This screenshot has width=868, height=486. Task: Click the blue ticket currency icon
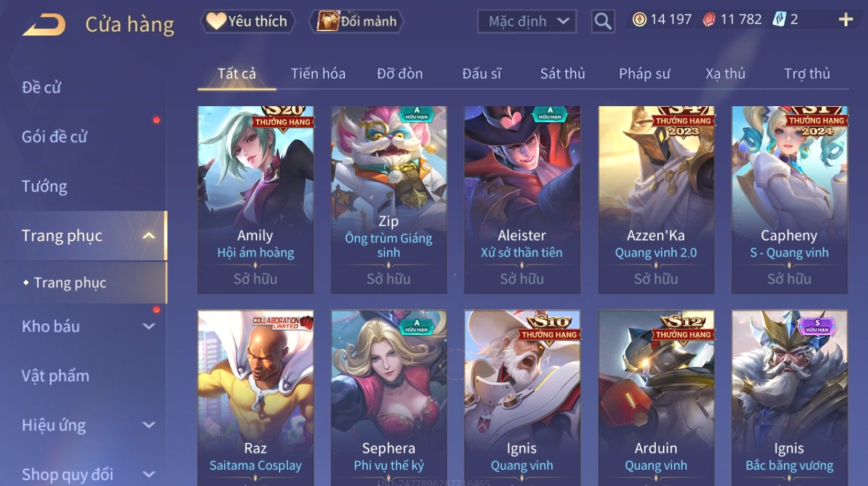pos(779,20)
